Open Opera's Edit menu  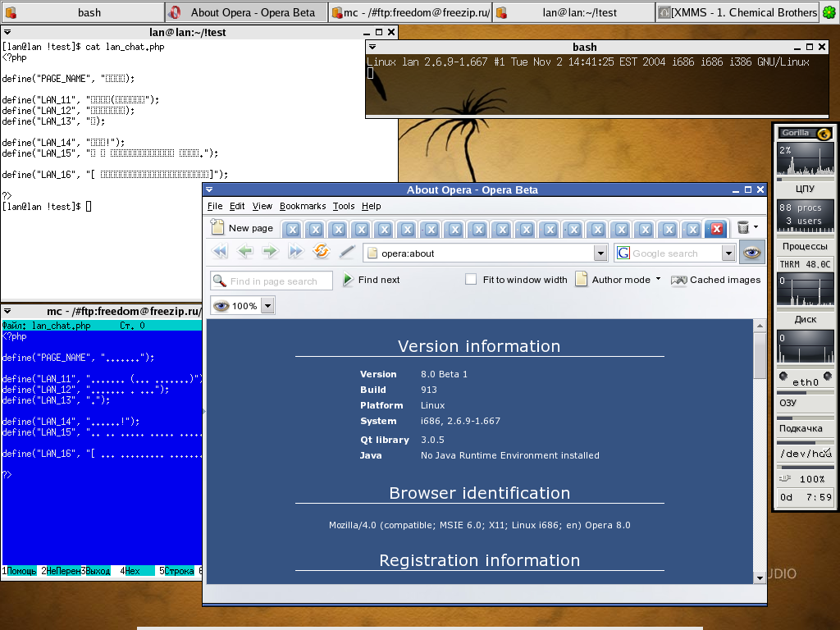pos(237,206)
